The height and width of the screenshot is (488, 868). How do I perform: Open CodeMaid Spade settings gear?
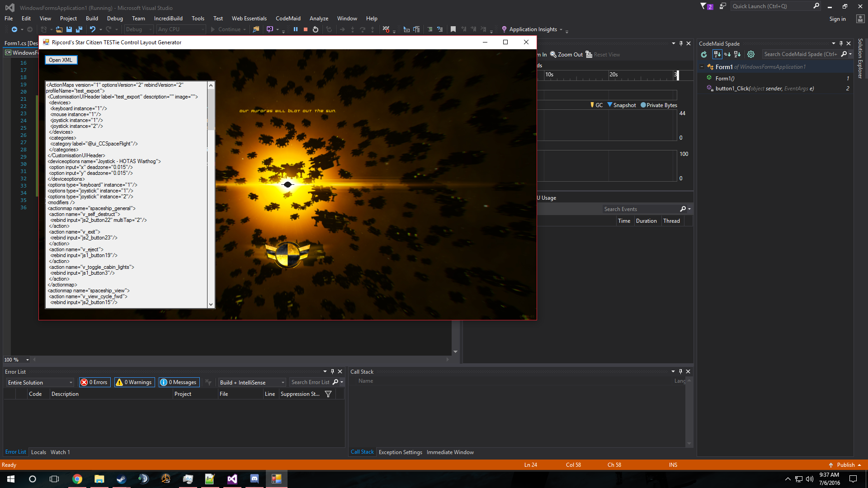751,54
